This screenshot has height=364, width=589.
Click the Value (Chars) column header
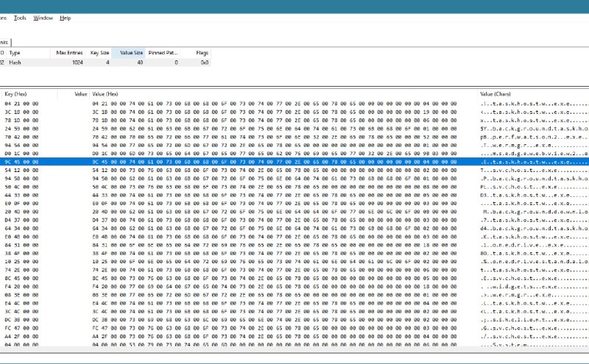tap(495, 94)
